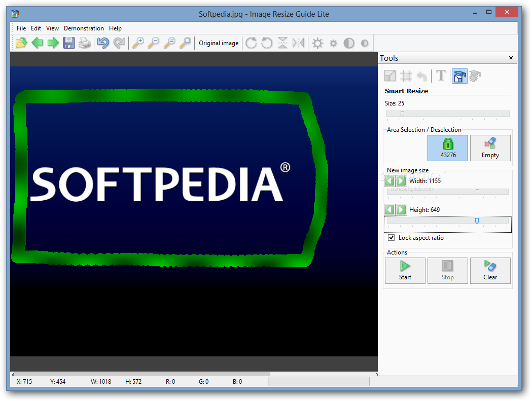The image size is (532, 401).
Task: Rotate image clockwise
Action: coord(251,43)
